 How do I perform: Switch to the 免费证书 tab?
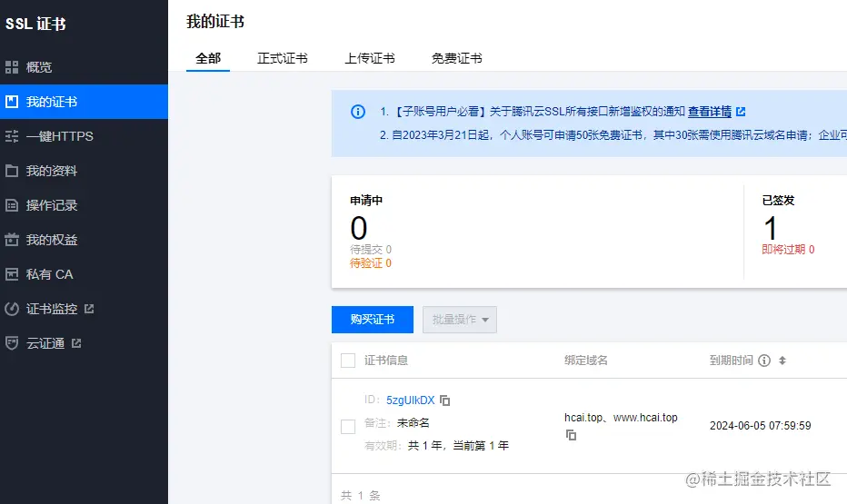[x=457, y=58]
